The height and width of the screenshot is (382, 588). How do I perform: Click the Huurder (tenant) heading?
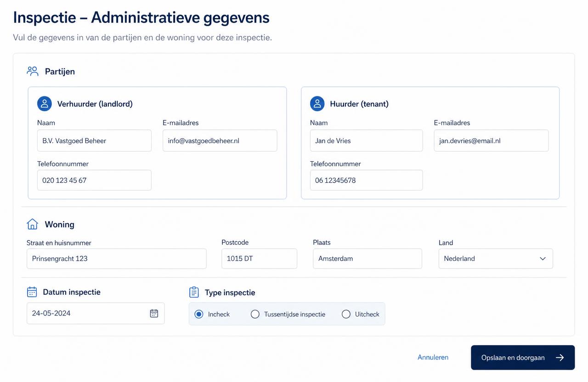pos(359,104)
